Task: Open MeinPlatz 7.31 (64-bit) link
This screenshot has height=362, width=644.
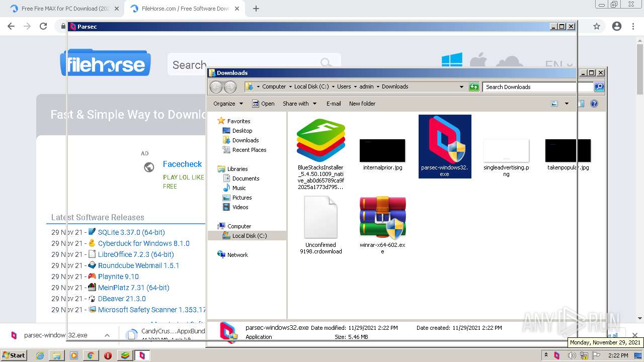Action: (134, 288)
